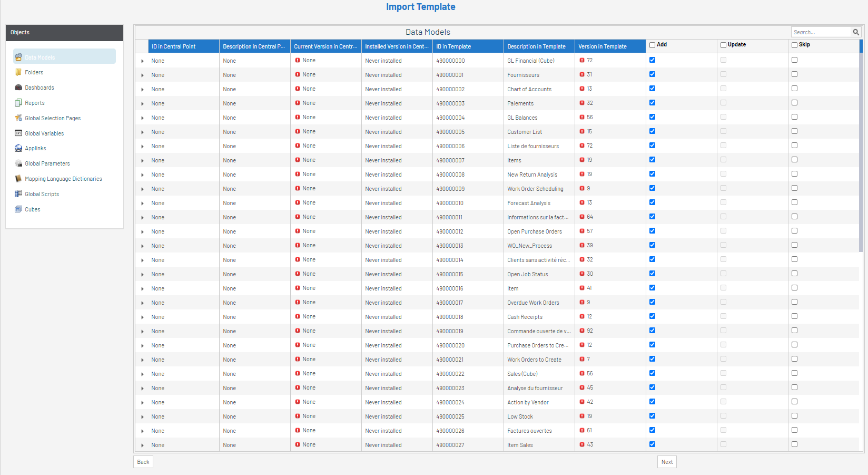Click the Global Scripts icon
This screenshot has height=475, width=868.
tap(18, 194)
